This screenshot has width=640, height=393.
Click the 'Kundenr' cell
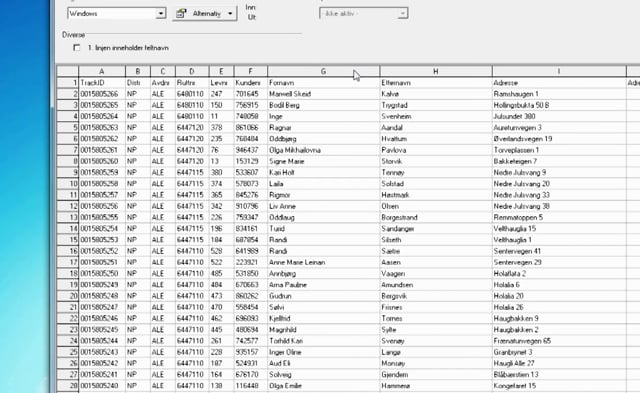(251, 83)
